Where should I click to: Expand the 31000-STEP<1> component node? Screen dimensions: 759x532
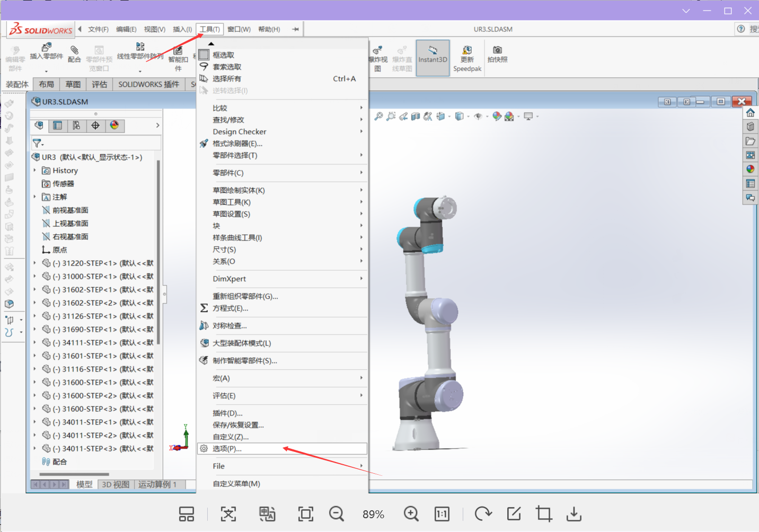35,276
